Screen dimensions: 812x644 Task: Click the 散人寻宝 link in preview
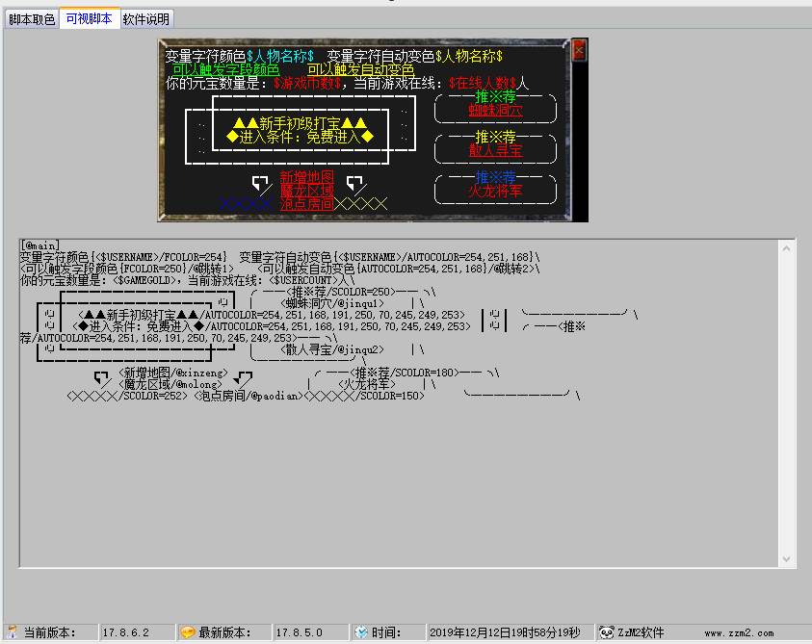pyautogui.click(x=496, y=151)
